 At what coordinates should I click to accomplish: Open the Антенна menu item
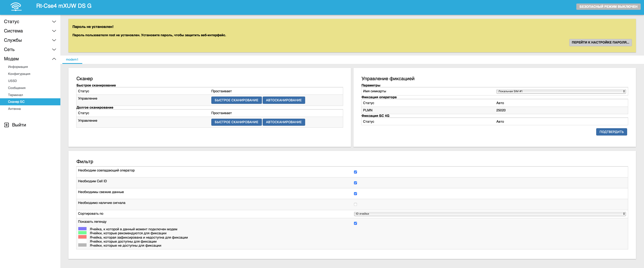tap(14, 109)
